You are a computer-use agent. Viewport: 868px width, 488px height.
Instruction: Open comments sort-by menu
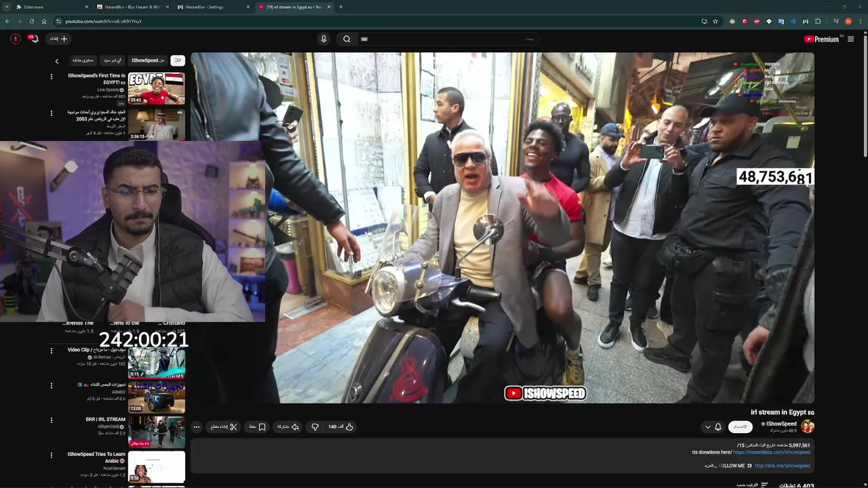click(753, 485)
